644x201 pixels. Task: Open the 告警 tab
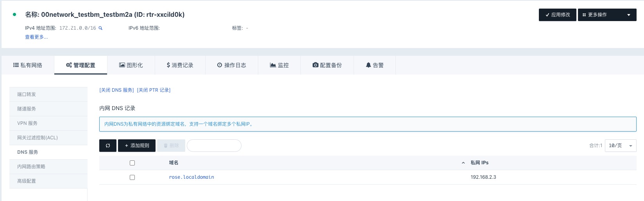point(374,65)
